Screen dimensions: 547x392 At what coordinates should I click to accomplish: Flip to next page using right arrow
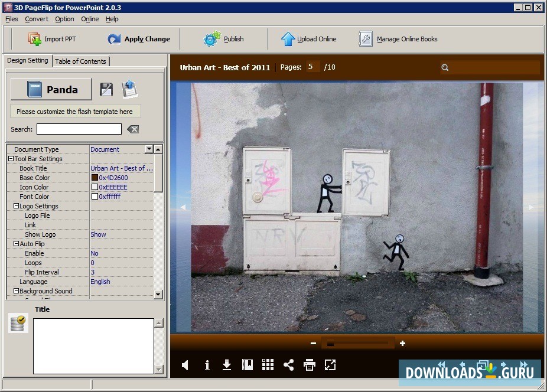531,207
